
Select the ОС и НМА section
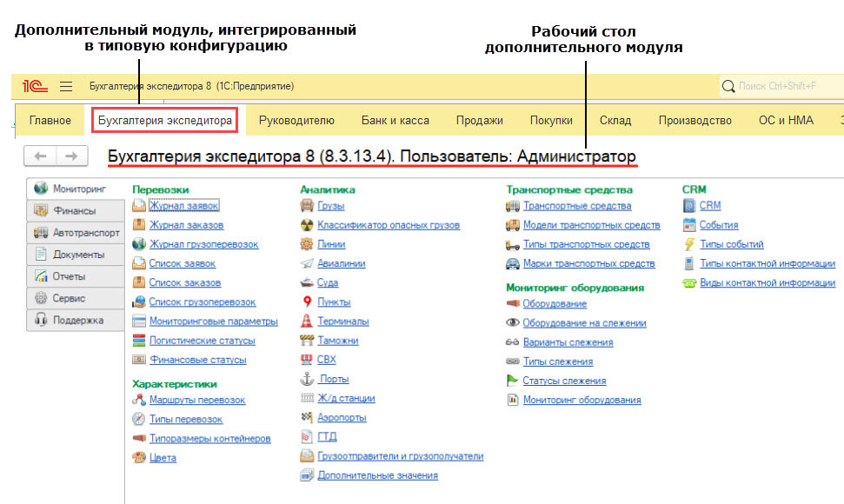click(x=786, y=121)
